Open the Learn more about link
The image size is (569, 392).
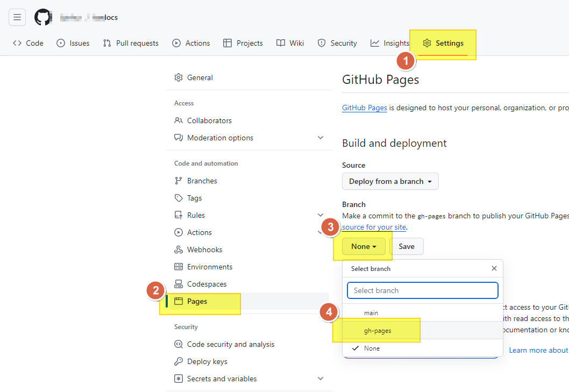538,350
